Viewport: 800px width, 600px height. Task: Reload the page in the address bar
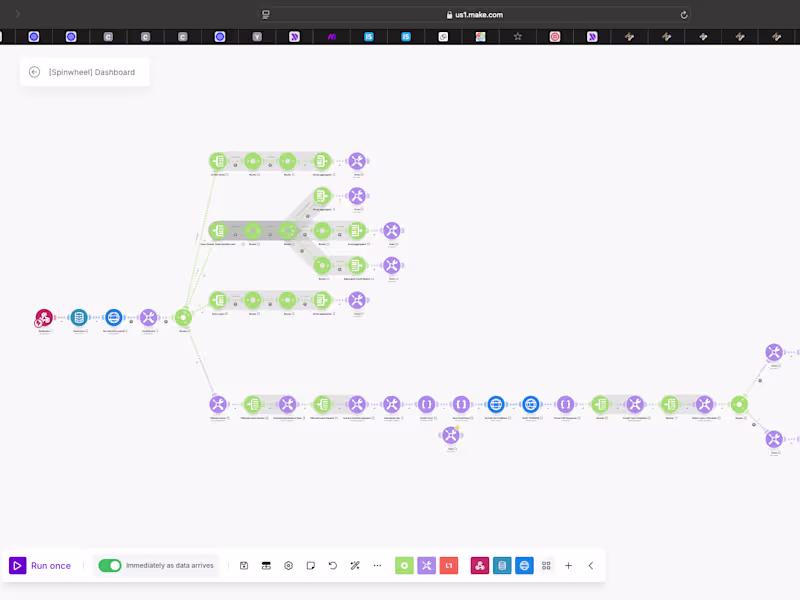click(684, 15)
